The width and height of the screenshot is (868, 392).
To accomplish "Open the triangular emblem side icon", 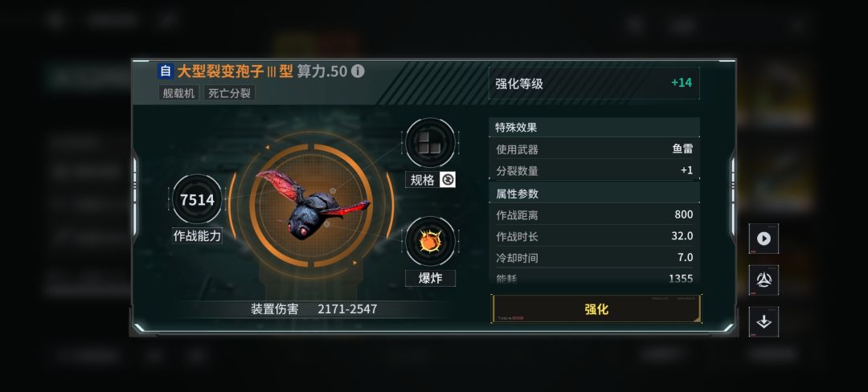I will click(x=764, y=280).
